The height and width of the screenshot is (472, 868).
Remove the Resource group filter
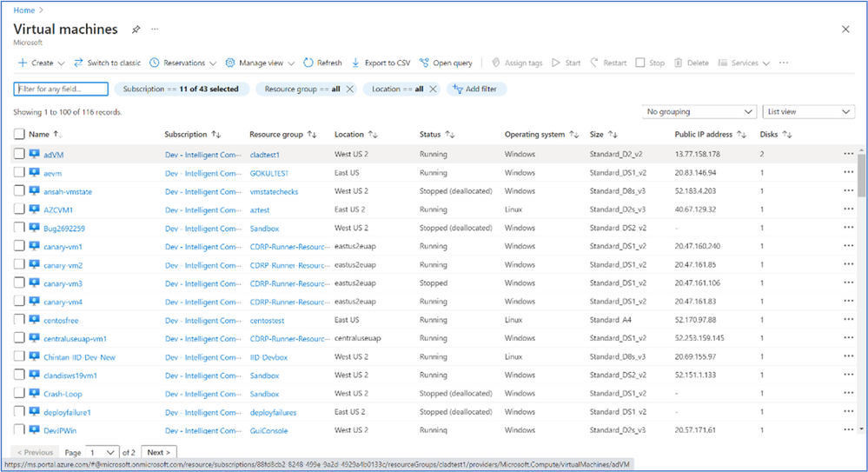coord(350,89)
